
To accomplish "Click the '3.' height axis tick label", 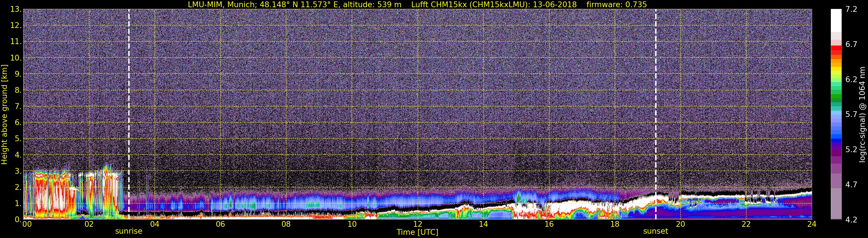I will point(18,171).
